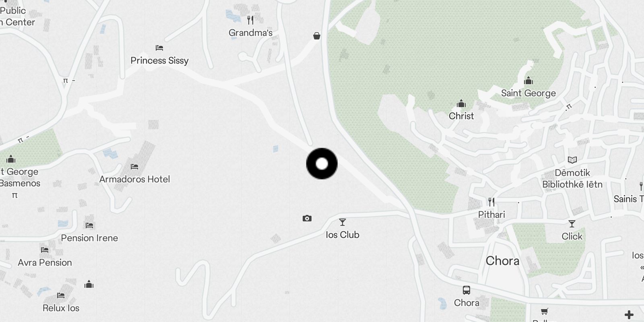Click the Pithari restaurant fork-knife icon
Image resolution: width=644 pixels, height=322 pixels.
(x=491, y=202)
